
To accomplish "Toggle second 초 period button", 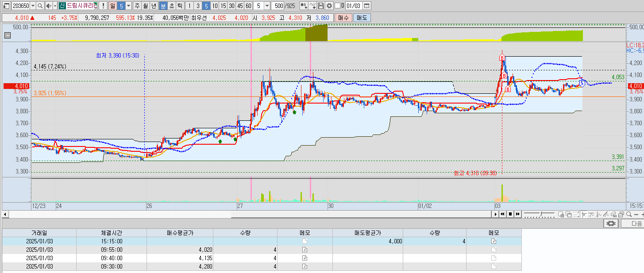I will point(171,6).
